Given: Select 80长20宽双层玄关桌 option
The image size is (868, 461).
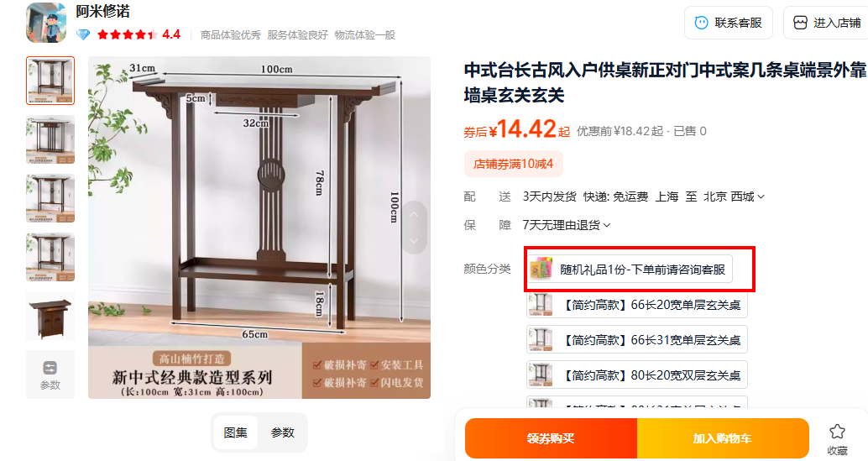Looking at the screenshot, I should click(636, 375).
